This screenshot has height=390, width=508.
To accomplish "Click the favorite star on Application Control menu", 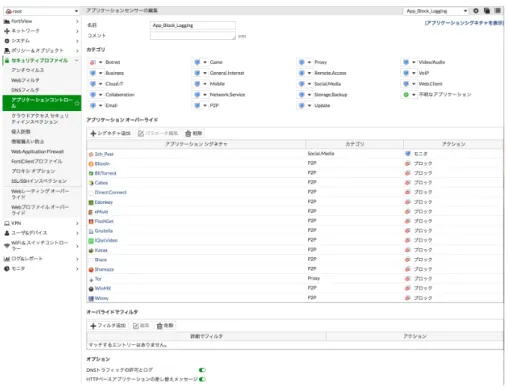I will (x=77, y=103).
